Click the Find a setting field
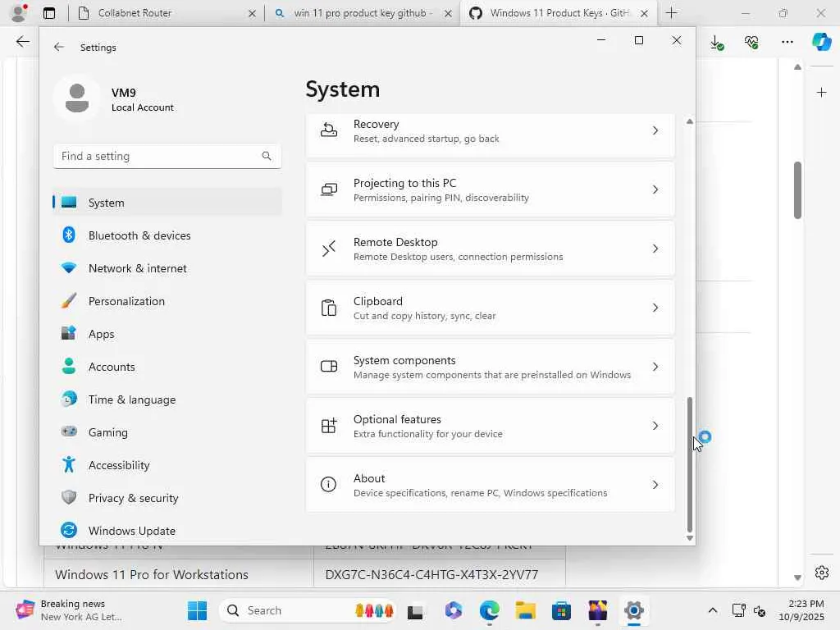The image size is (840, 630). (167, 156)
